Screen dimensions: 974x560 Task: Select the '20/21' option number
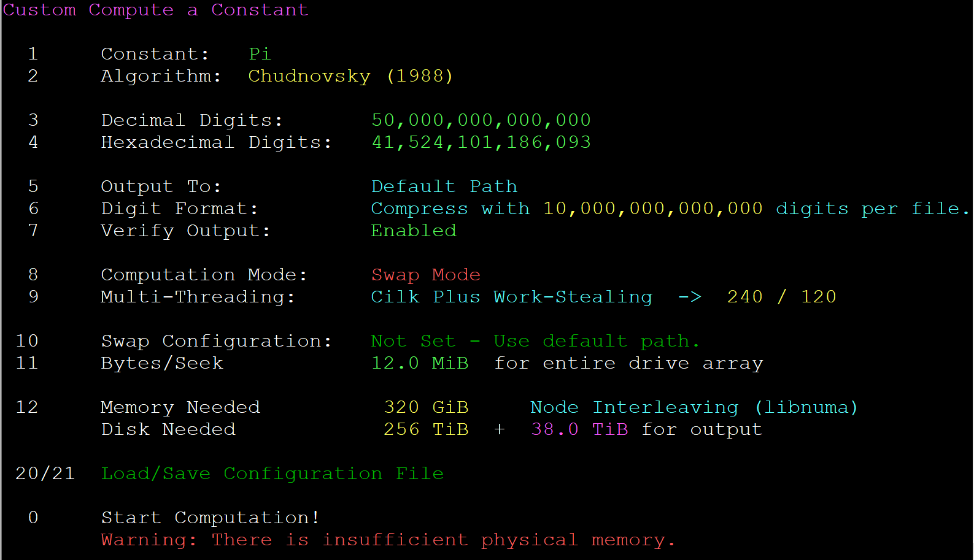(45, 474)
